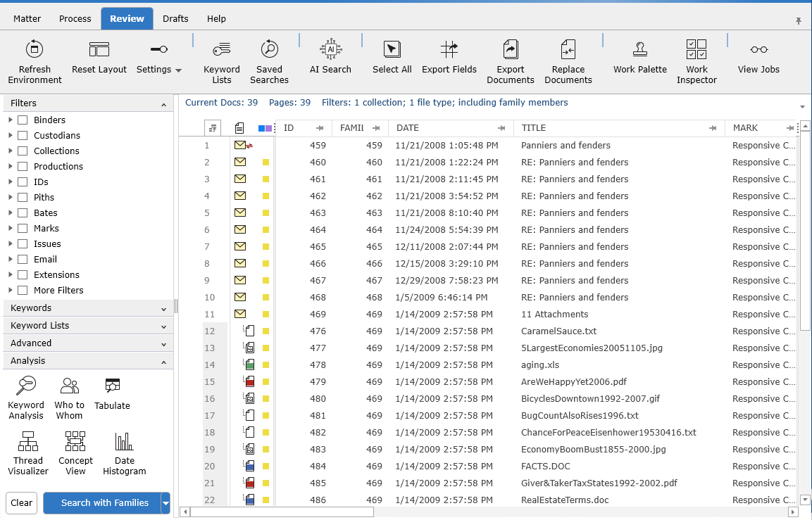Open Export Fields
The height and width of the screenshot is (520, 812).
(449, 58)
